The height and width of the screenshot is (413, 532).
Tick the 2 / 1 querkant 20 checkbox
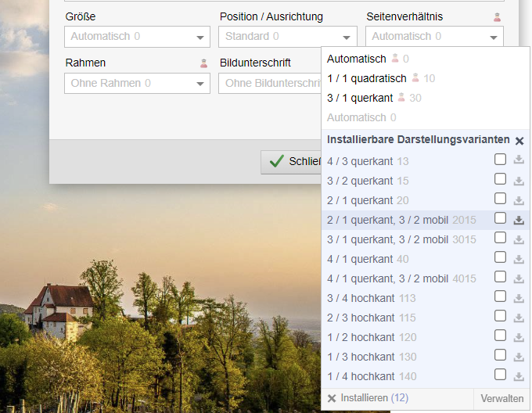point(500,199)
